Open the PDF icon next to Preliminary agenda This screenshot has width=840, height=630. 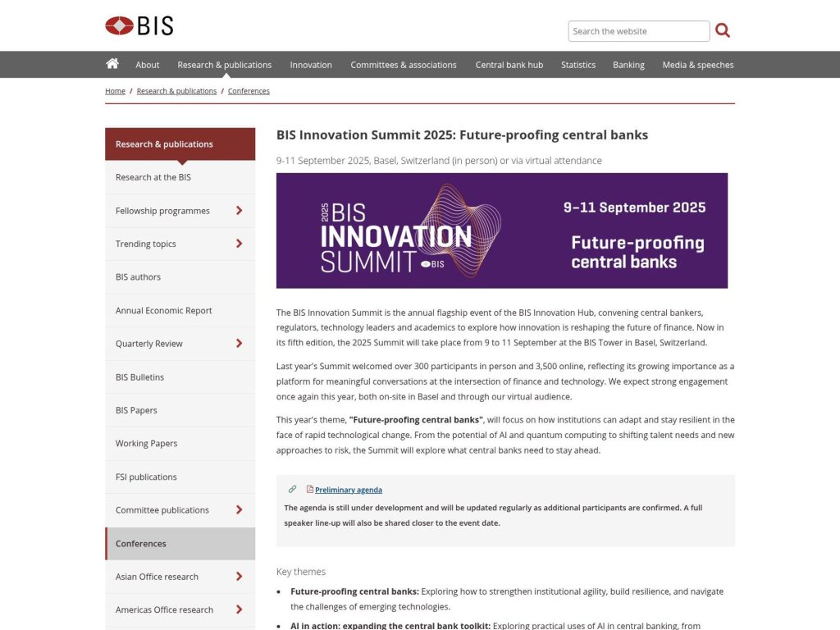point(309,489)
